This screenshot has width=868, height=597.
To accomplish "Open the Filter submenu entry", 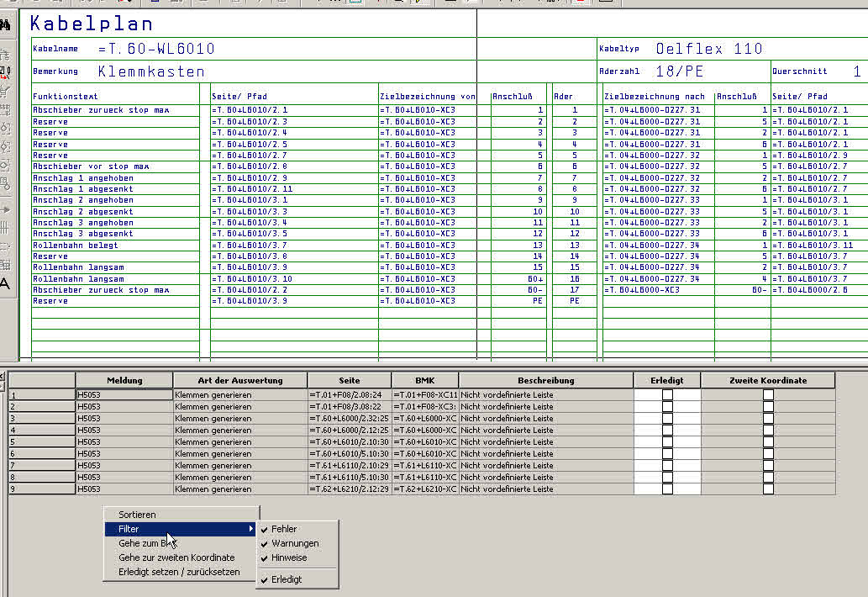I will tap(181, 529).
